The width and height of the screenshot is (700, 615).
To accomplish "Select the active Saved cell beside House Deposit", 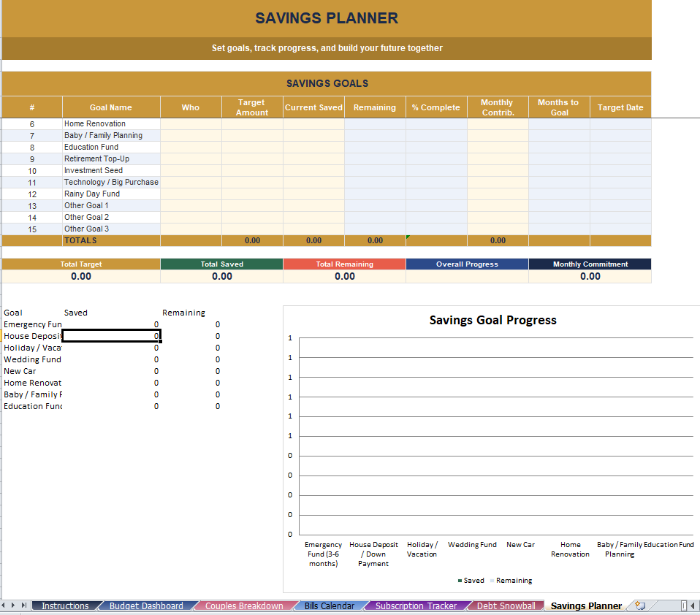I will 111,335.
